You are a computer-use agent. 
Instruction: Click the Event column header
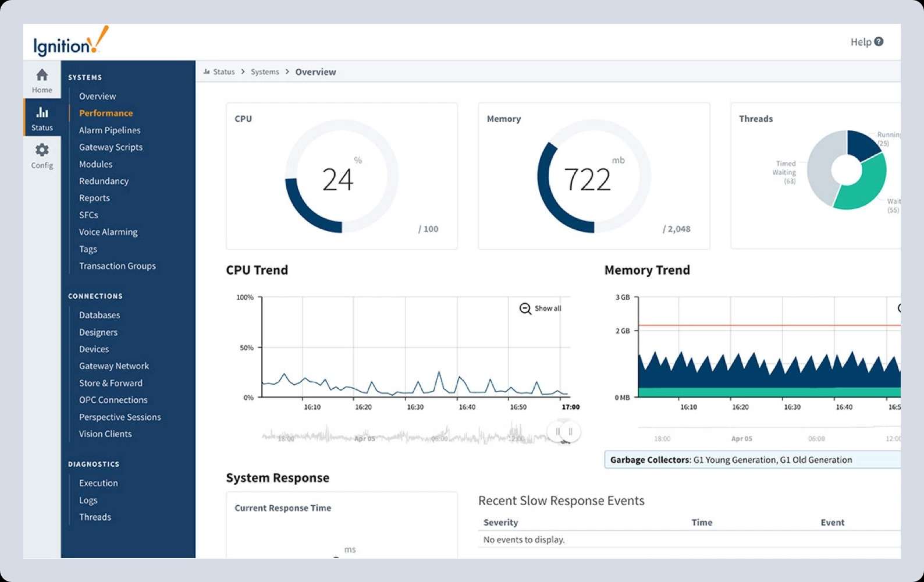click(x=832, y=523)
